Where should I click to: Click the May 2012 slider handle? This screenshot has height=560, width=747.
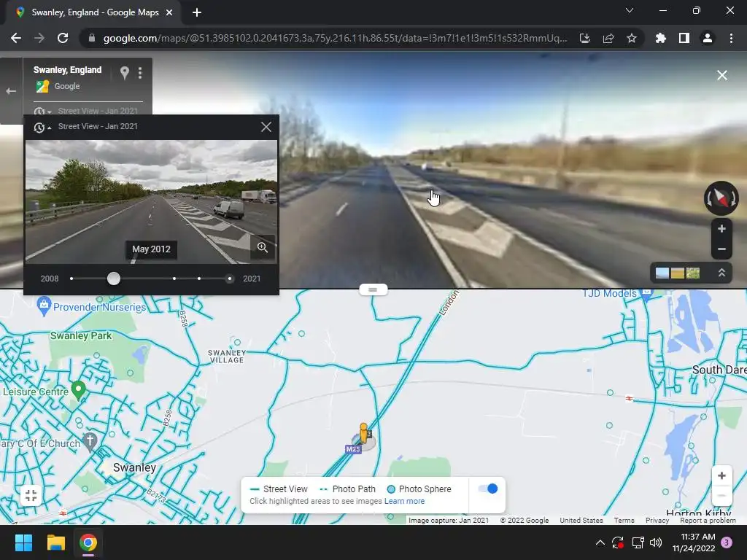(113, 279)
